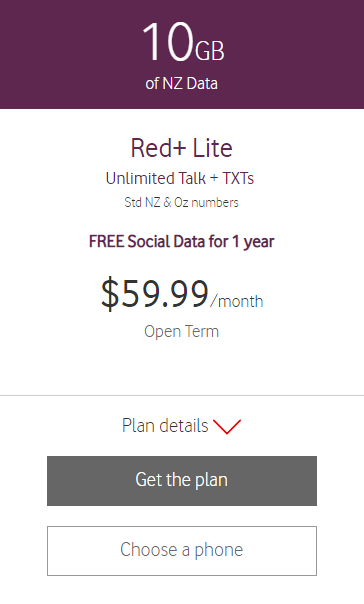
Task: Click the horizontal divider above Plan details
Action: click(x=182, y=395)
